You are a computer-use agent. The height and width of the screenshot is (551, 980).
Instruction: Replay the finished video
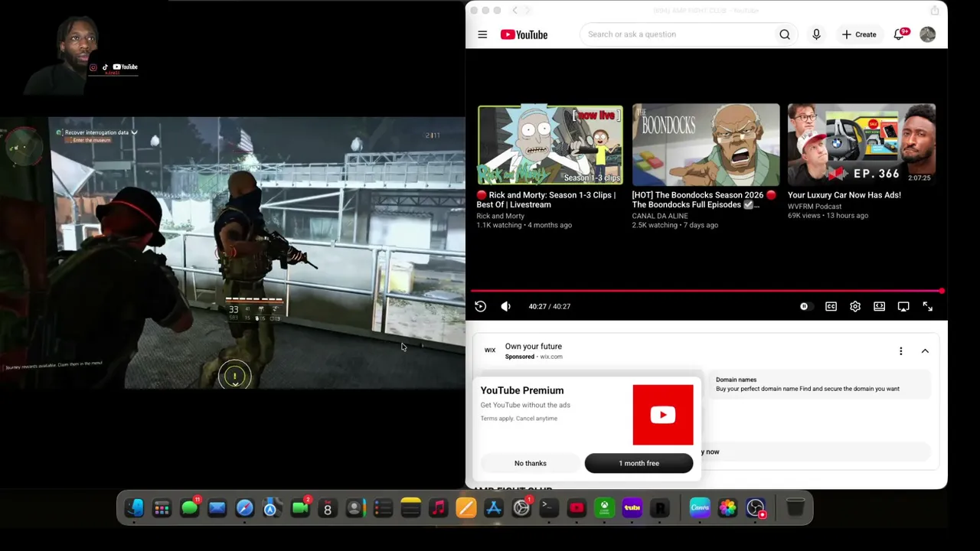[x=480, y=306]
